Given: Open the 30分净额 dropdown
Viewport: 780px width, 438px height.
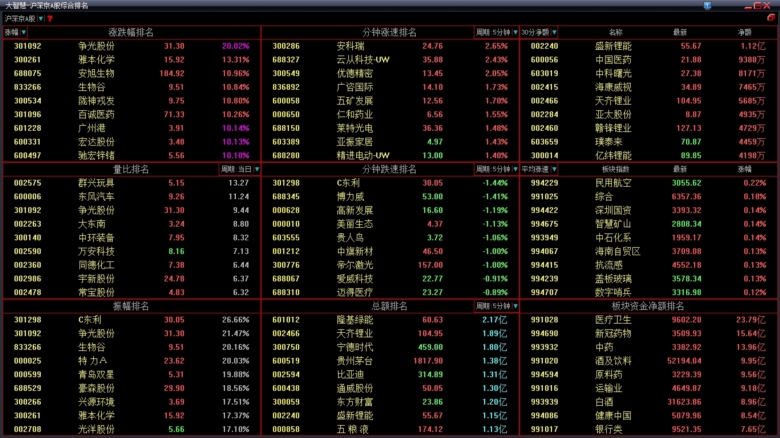Looking at the screenshot, I should click(539, 32).
